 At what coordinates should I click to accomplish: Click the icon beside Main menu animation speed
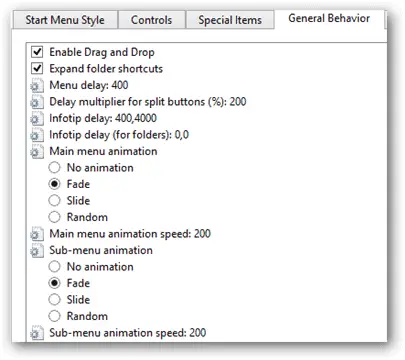coord(37,234)
